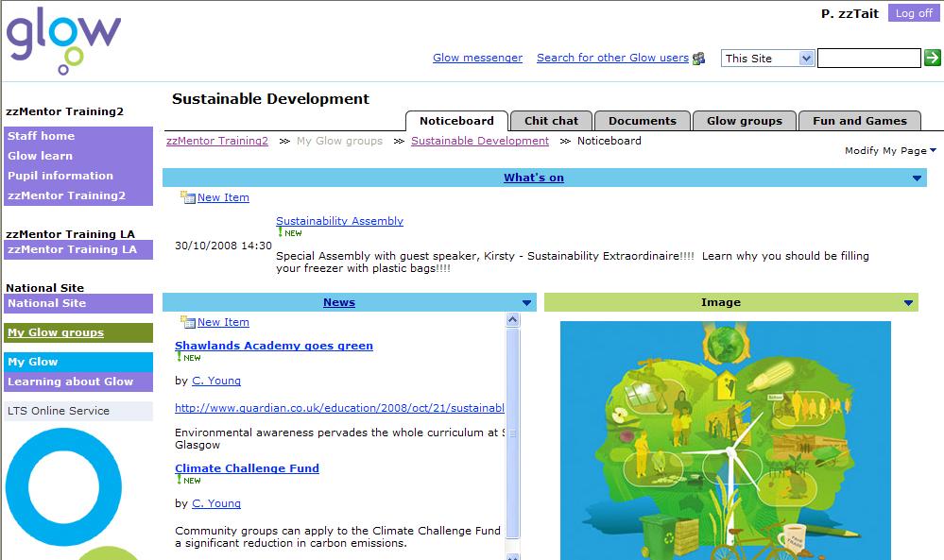The image size is (944, 560).
Task: Click the green search go arrow
Action: coord(932,58)
